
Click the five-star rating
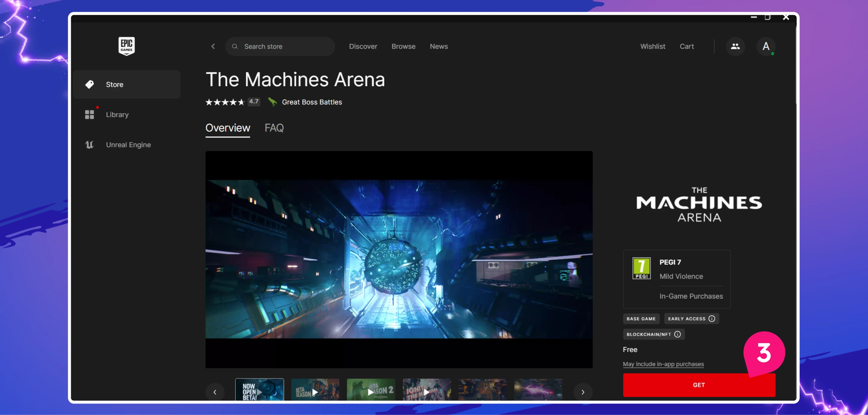tap(225, 102)
